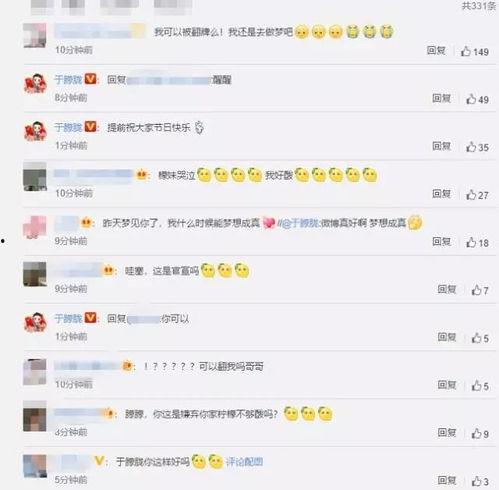Like the 提前祝大家节日快乐 comment
499x490 pixels.
click(x=477, y=147)
